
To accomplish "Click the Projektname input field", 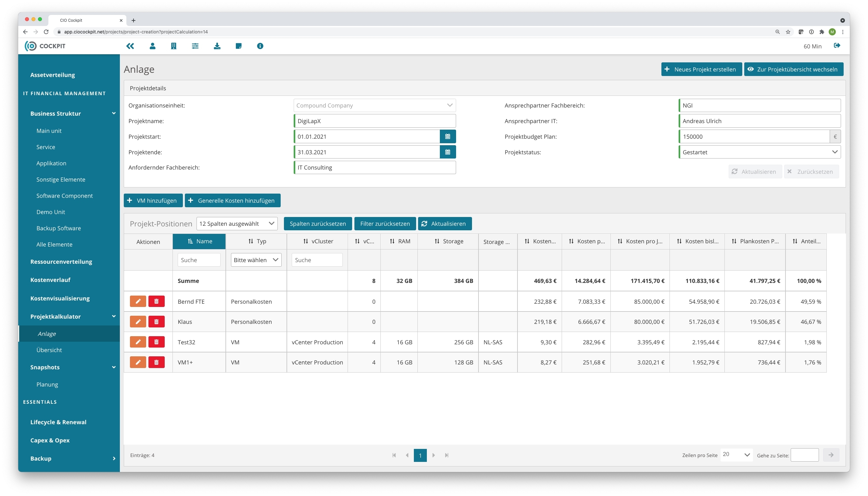I will 375,121.
